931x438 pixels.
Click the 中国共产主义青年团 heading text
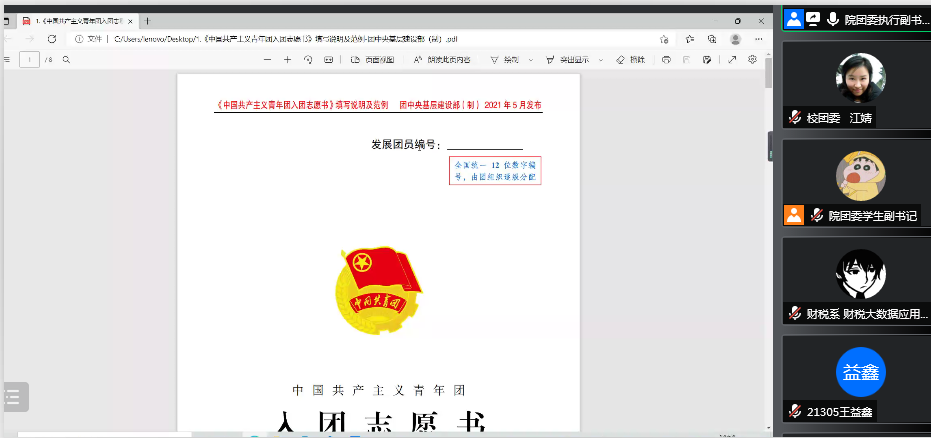[379, 390]
